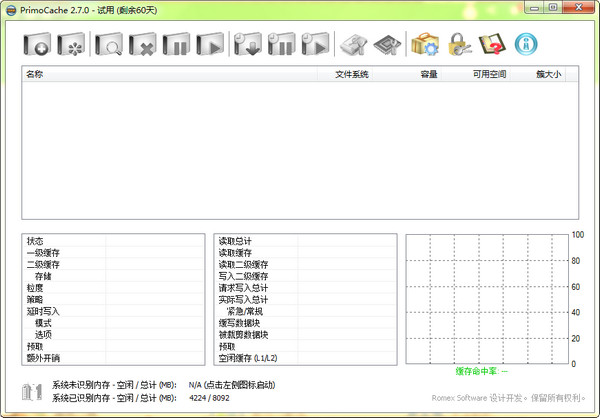Screen dimensions: 600x418
Task: Open the options box with gear icon
Action: [x=425, y=45]
